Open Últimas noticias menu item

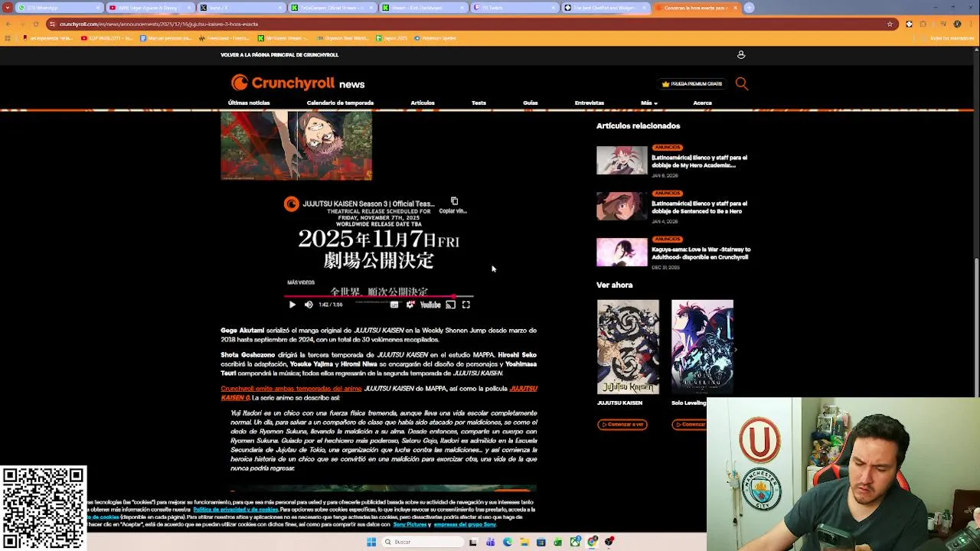click(249, 103)
